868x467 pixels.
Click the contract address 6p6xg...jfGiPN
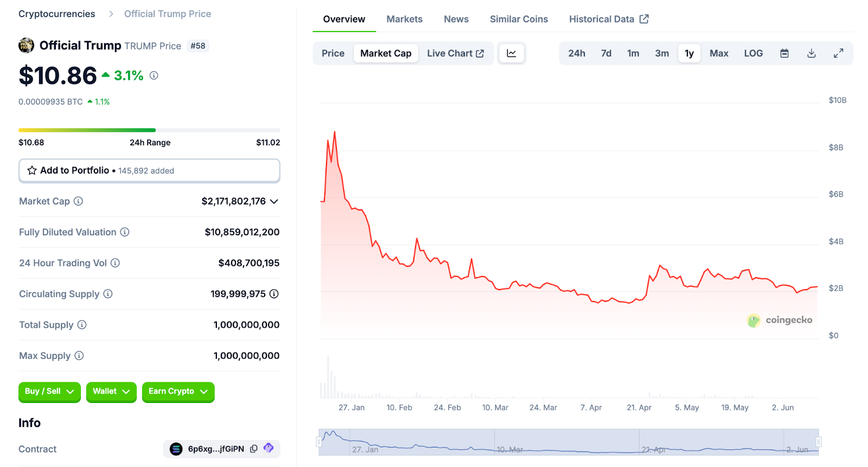click(216, 449)
